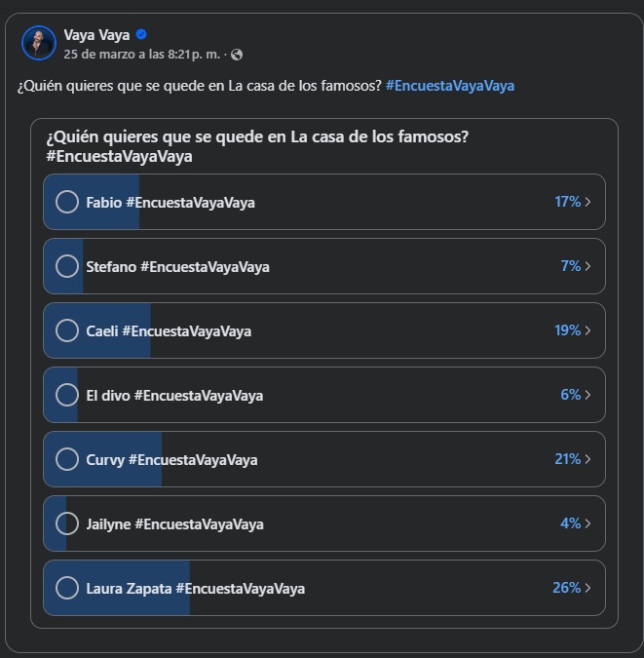Click the 7% result for Stefano
The width and height of the screenshot is (644, 658).
[570, 266]
